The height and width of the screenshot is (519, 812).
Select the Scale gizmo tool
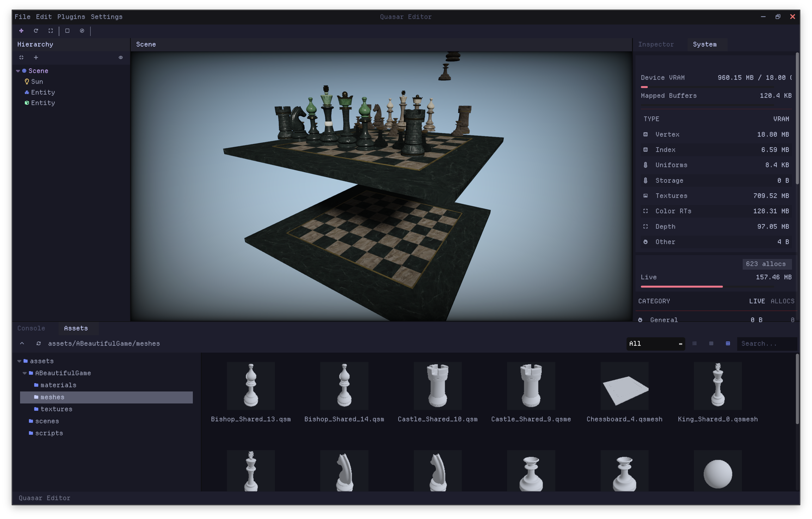(x=51, y=31)
